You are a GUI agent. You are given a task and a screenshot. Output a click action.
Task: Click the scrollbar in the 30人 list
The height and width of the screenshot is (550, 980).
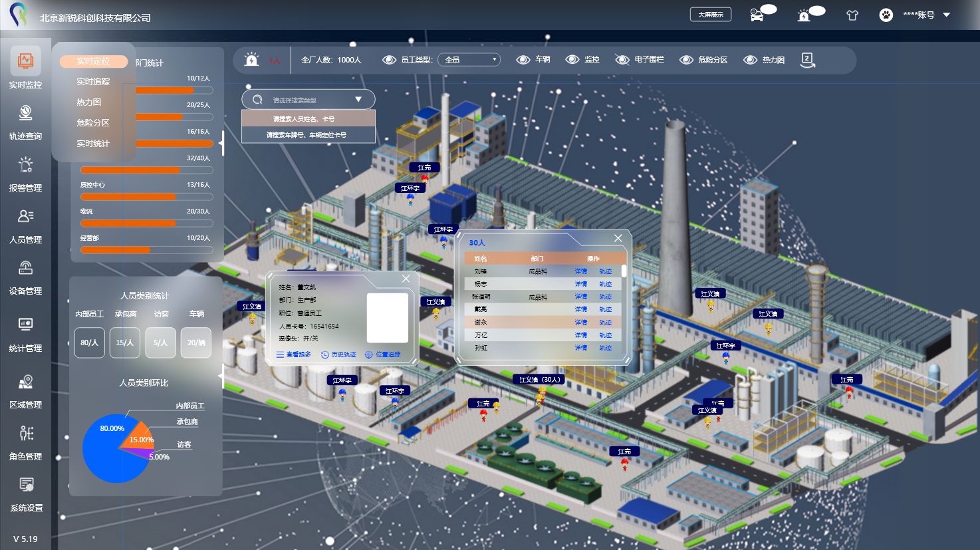[x=624, y=271]
